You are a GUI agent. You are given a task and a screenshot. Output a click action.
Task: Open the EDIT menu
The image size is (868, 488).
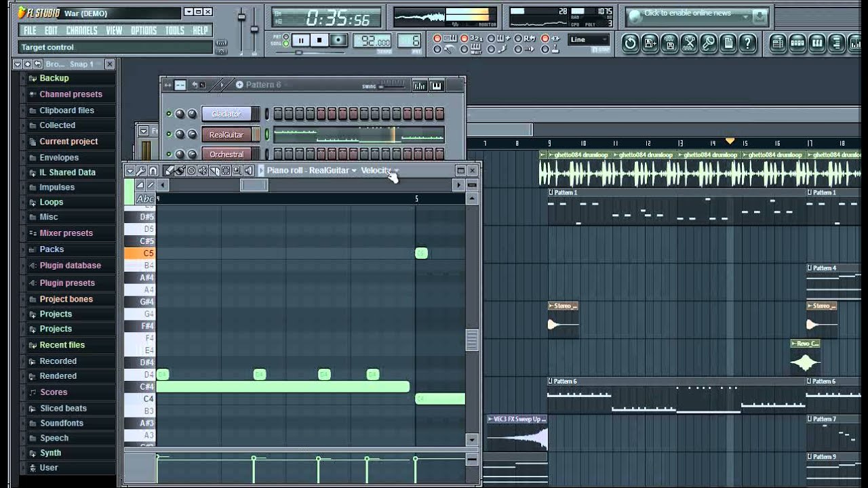coord(51,30)
